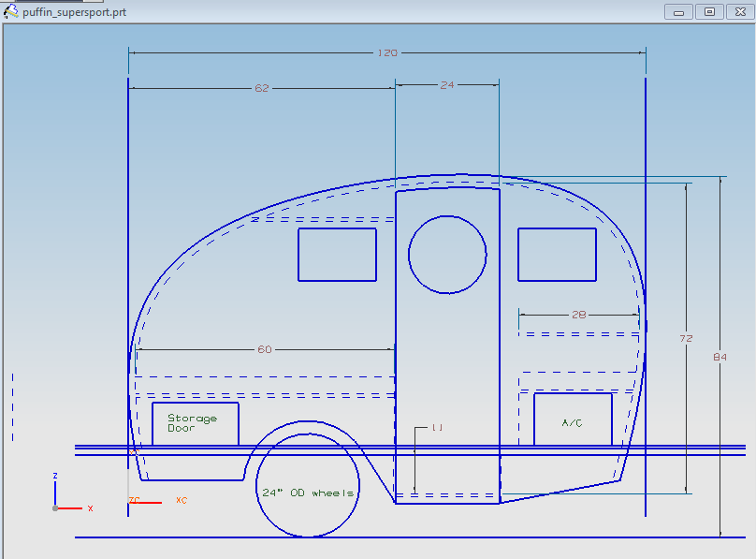Pick the round porthole window in the door
Viewport: 756px width, 559px height.
(447, 255)
